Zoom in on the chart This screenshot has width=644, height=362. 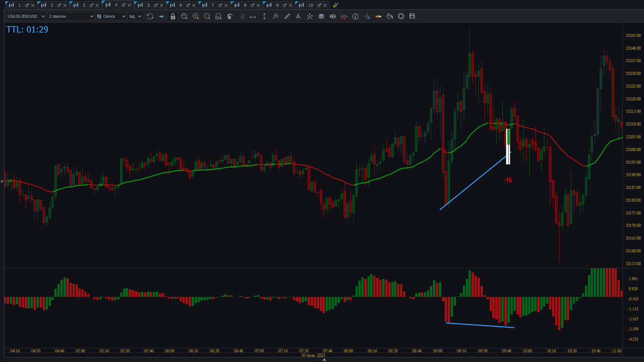click(x=196, y=16)
